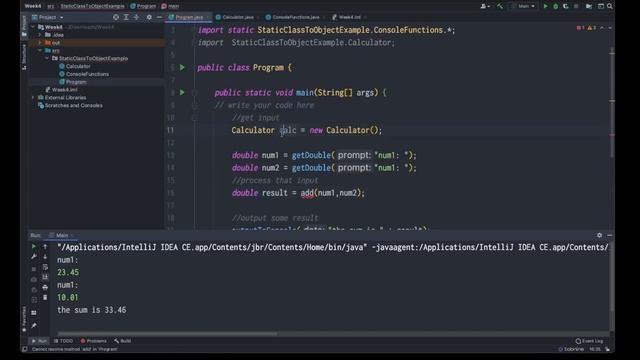Click the editor vertical scrollbar
This screenshot has height=360, width=640.
[611, 102]
